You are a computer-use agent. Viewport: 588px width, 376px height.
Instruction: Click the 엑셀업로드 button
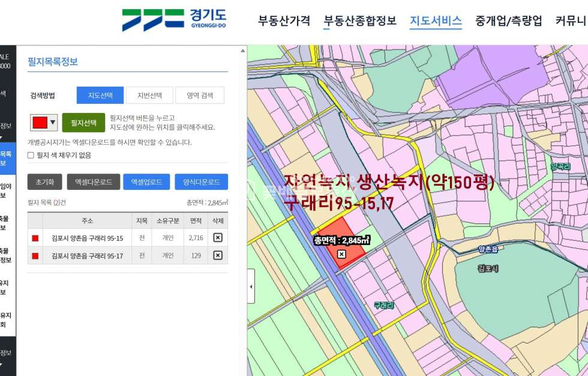pyautogui.click(x=146, y=182)
